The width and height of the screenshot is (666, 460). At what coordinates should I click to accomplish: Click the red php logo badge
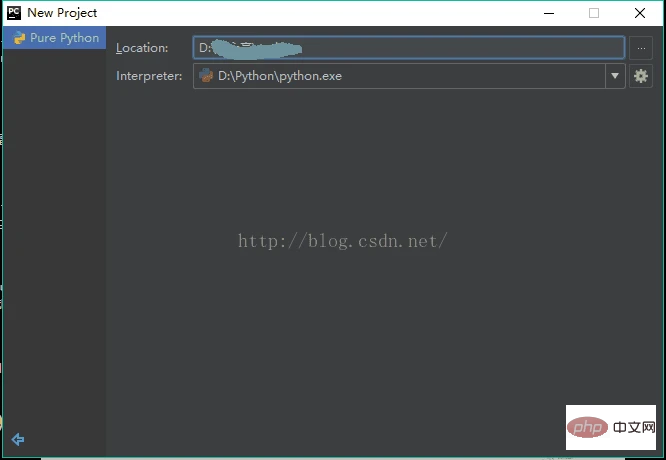[586, 428]
